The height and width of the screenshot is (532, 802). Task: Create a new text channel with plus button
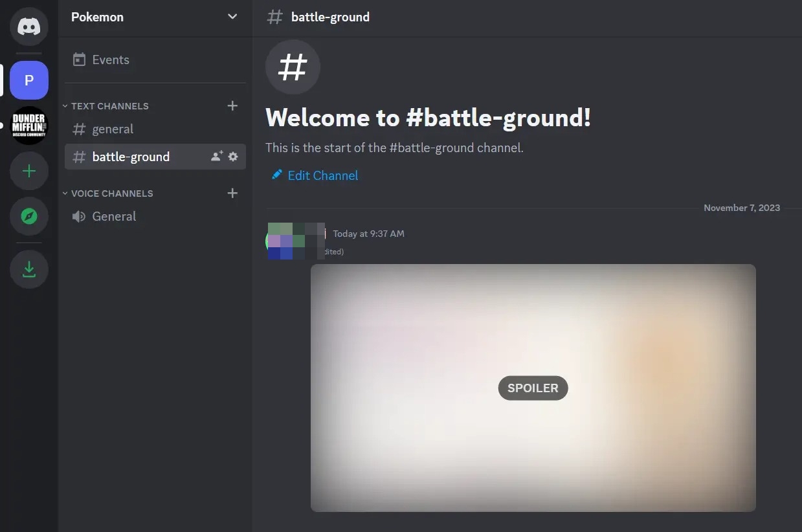(x=232, y=105)
